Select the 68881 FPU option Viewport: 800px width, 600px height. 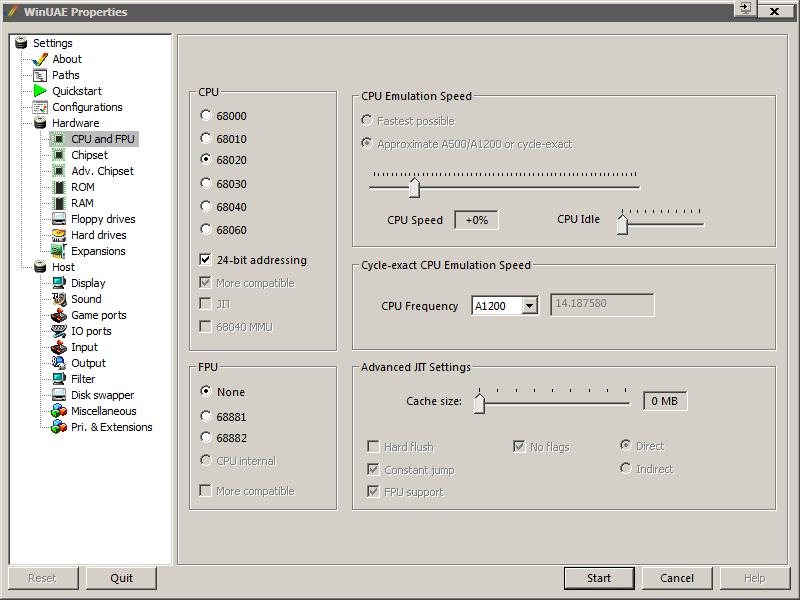pos(206,416)
